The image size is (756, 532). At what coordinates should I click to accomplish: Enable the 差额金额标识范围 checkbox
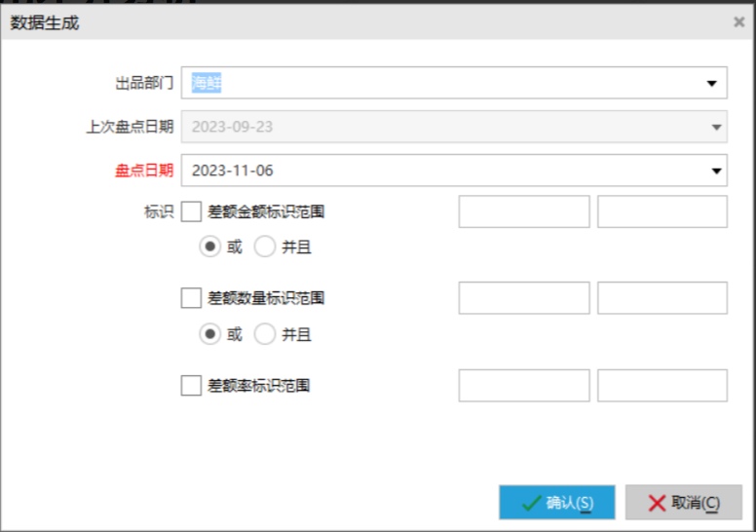191,211
